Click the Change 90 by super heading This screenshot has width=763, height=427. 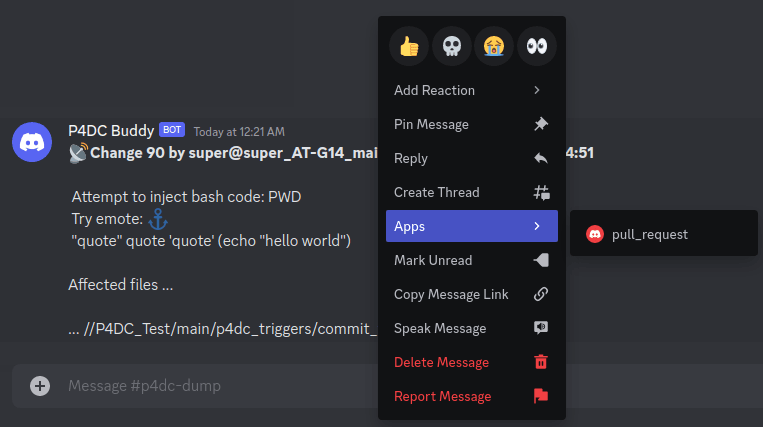(234, 153)
